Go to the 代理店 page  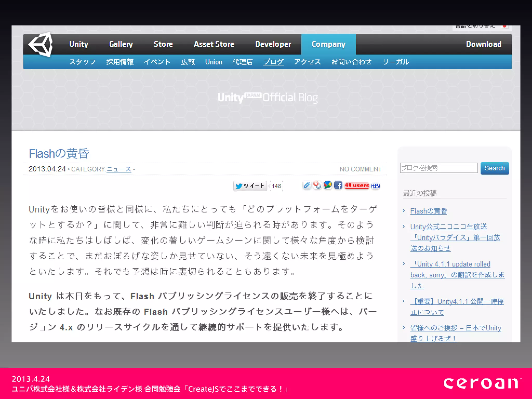(243, 62)
